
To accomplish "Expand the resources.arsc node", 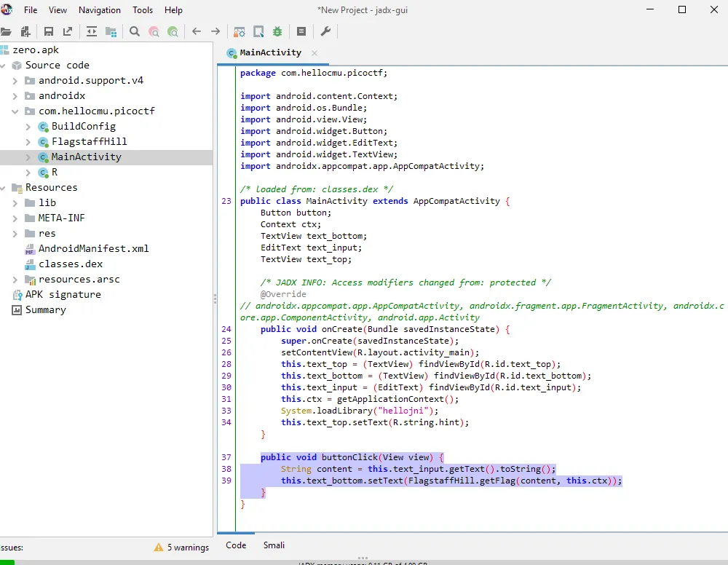I will tap(15, 280).
